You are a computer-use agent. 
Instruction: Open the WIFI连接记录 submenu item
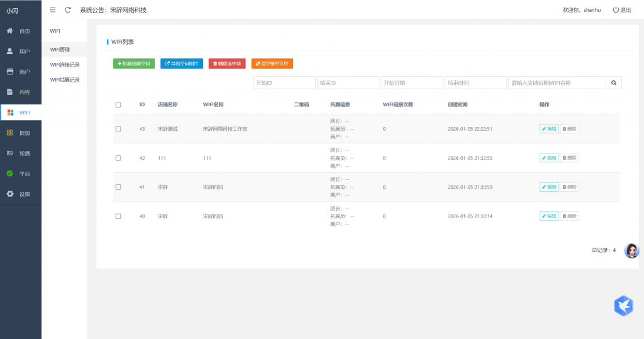(x=65, y=65)
